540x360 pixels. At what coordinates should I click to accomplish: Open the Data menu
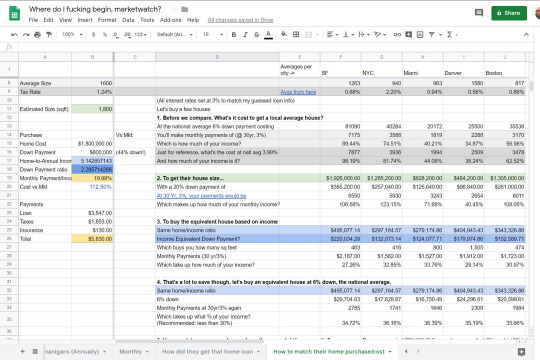pos(128,20)
